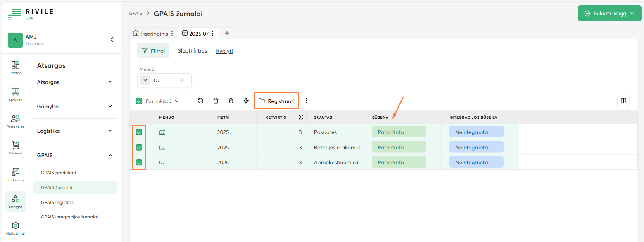This screenshot has height=242, width=644.
Task: Uncheck the Pakuotės row checkbox
Action: pos(139,132)
